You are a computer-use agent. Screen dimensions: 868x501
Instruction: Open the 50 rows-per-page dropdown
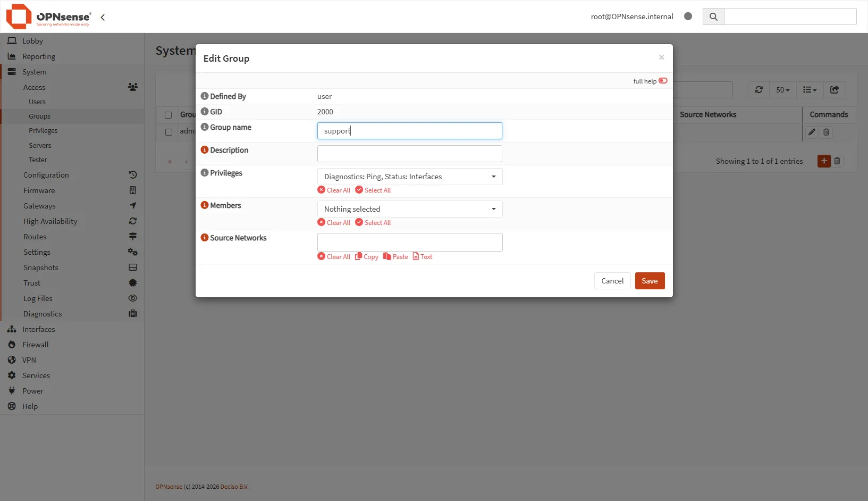coord(782,90)
